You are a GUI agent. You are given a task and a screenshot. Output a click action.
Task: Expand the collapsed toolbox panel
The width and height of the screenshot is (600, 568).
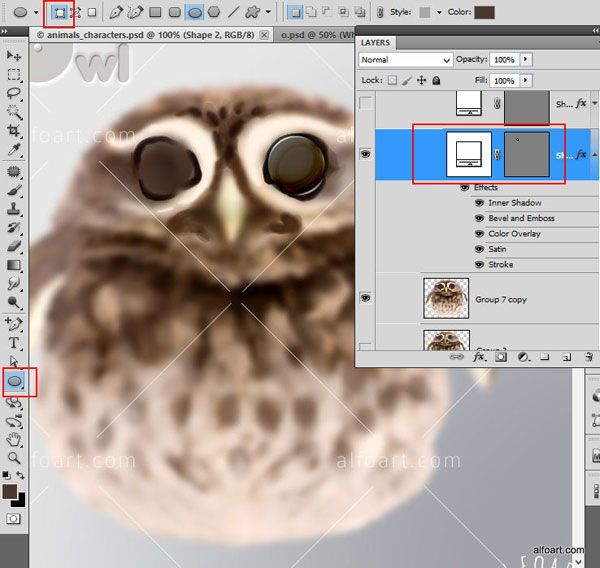point(4,31)
